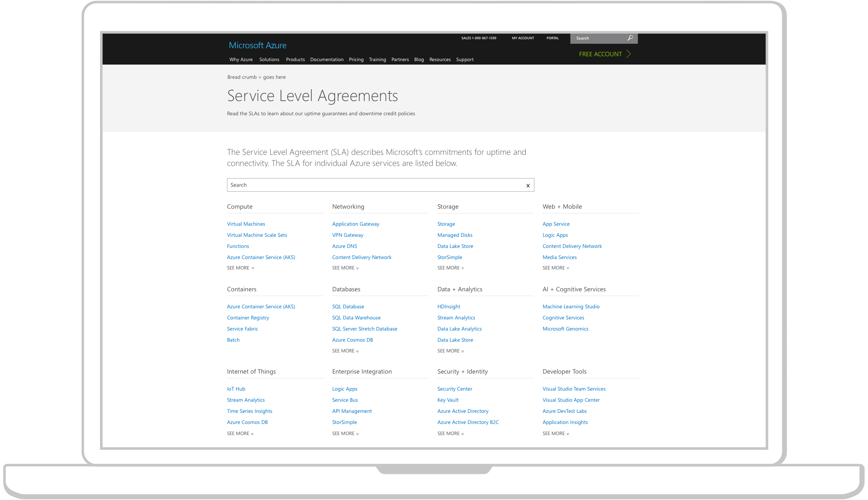Open the Solutions menu
The height and width of the screenshot is (500, 868).
pos(269,59)
